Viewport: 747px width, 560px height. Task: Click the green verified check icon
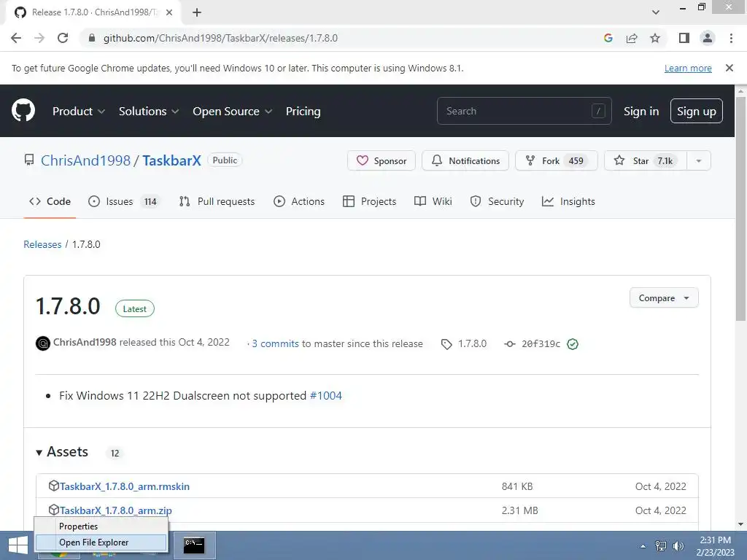point(573,344)
